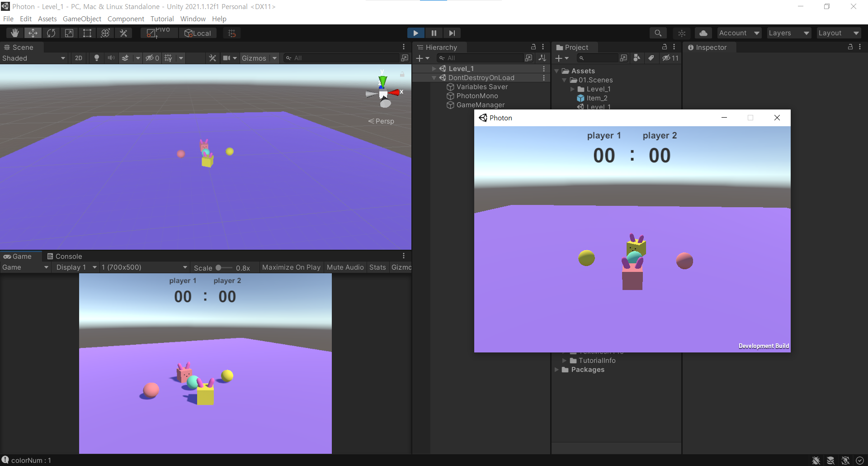Open the Layout dropdown
The height and width of the screenshot is (466, 868).
pyautogui.click(x=839, y=33)
